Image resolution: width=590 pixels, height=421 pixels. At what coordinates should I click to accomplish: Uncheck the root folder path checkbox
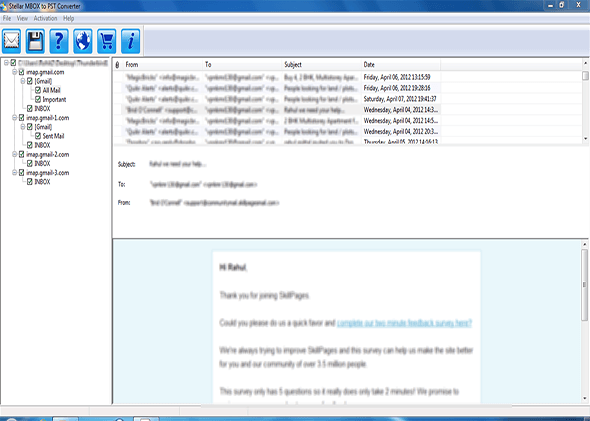[13, 62]
